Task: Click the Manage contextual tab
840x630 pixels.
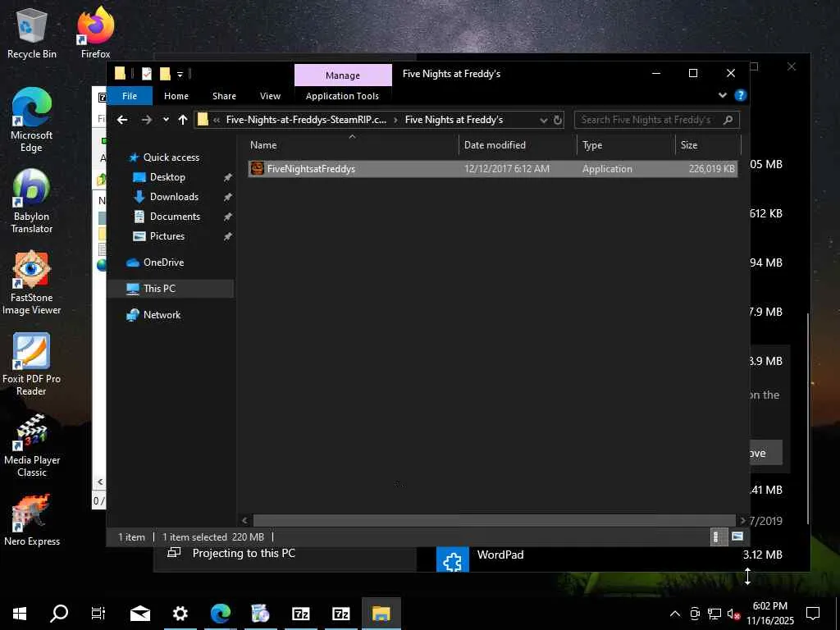Action: (x=343, y=75)
